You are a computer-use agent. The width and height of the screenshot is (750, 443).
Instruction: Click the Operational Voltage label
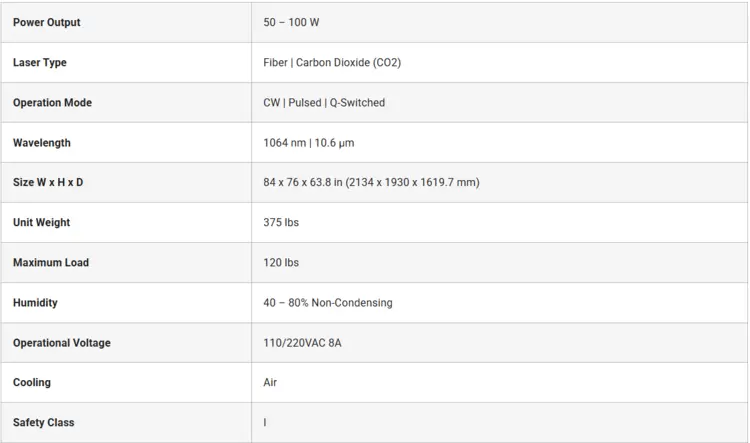pyautogui.click(x=62, y=343)
